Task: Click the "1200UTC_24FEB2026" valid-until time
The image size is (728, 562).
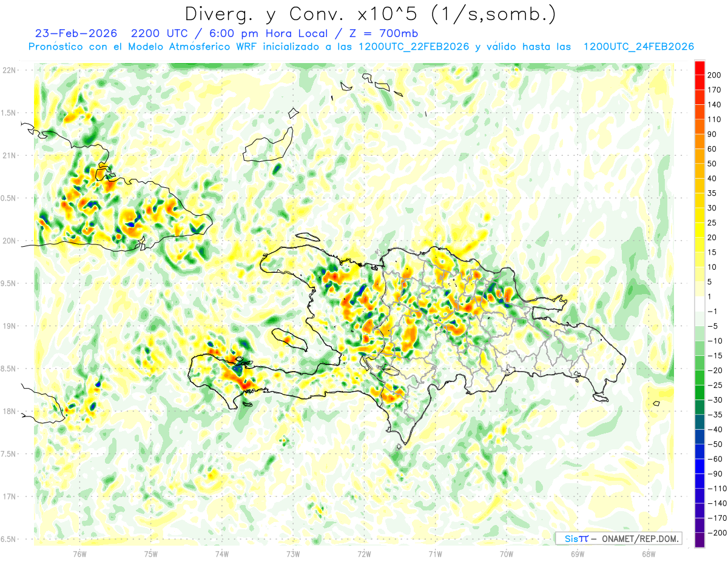Action: tap(639, 47)
